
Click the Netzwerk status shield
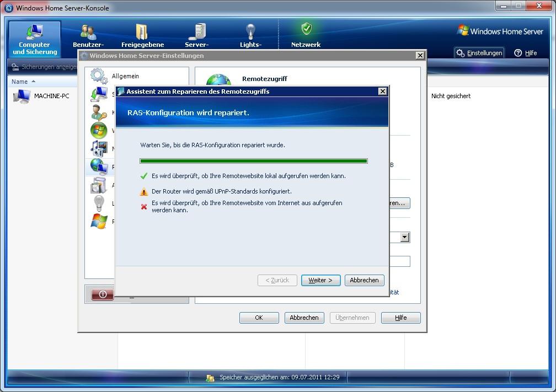[x=306, y=29]
